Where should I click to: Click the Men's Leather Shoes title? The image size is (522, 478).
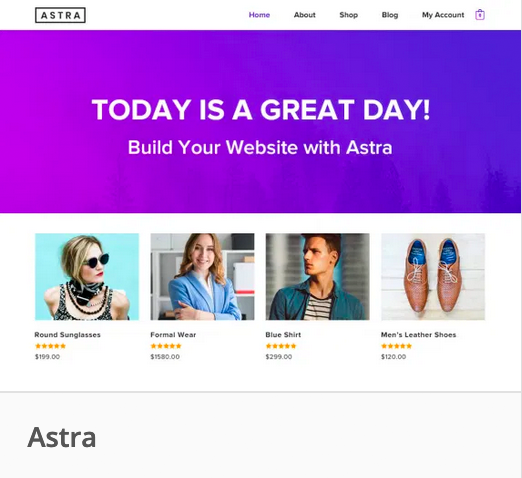click(x=418, y=335)
